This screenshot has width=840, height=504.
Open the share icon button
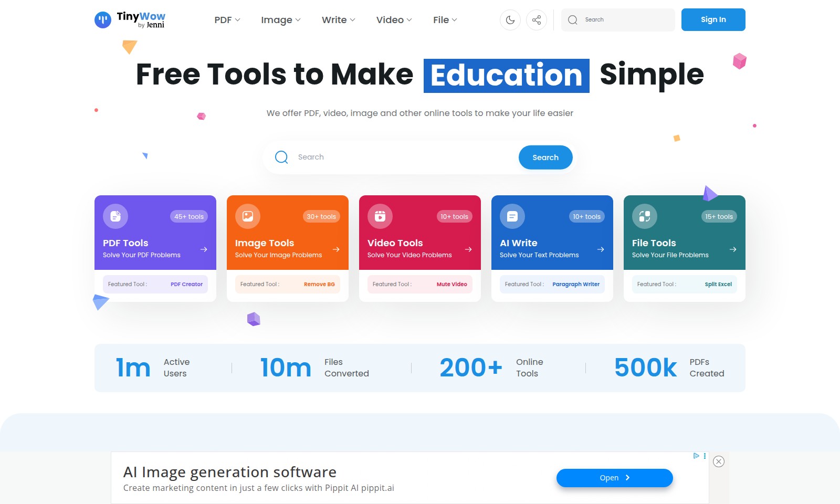click(537, 20)
